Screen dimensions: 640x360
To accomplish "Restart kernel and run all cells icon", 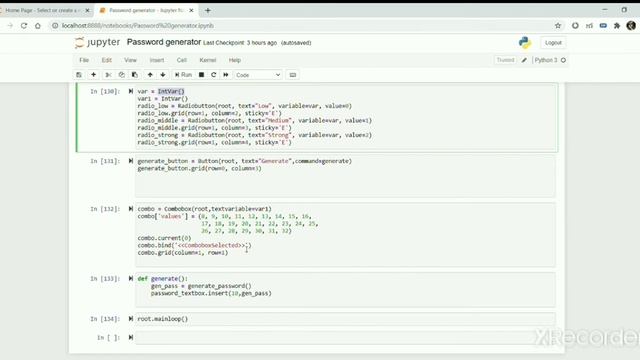I will tap(226, 75).
